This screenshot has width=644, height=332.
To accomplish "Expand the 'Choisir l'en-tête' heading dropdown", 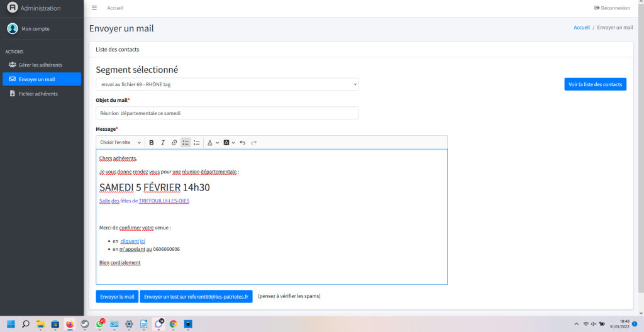I will (x=121, y=143).
